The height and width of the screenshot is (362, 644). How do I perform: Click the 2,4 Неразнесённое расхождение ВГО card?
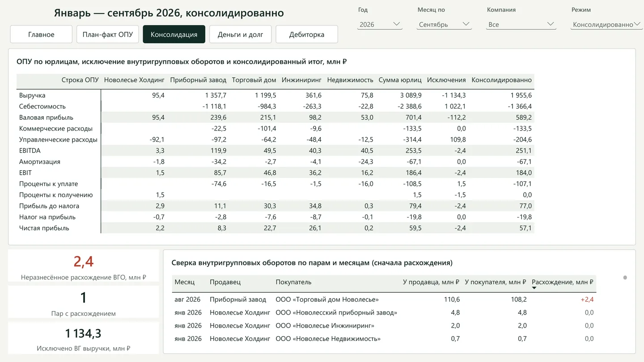84,265
